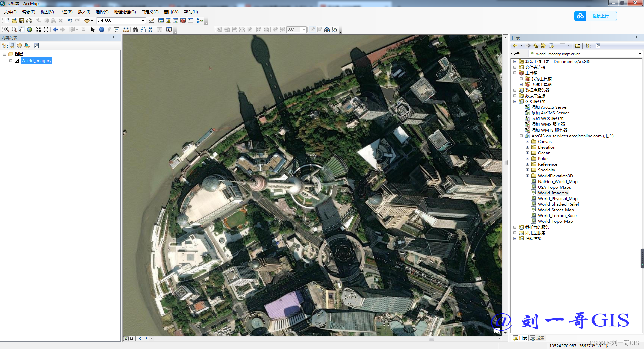The height and width of the screenshot is (349, 644).
Task: Switch to List By Selection
Action: pyautogui.click(x=27, y=46)
